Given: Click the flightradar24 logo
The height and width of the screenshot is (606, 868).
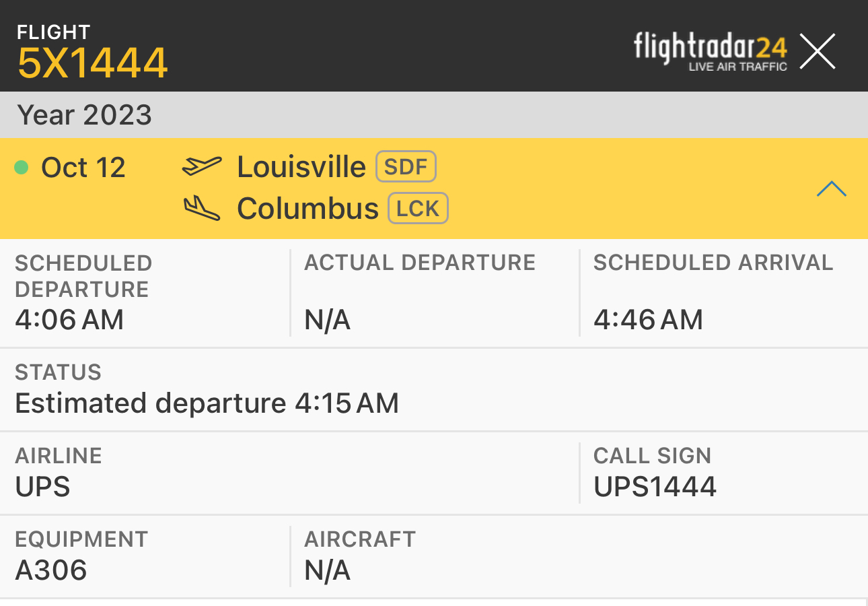Looking at the screenshot, I should tap(711, 51).
